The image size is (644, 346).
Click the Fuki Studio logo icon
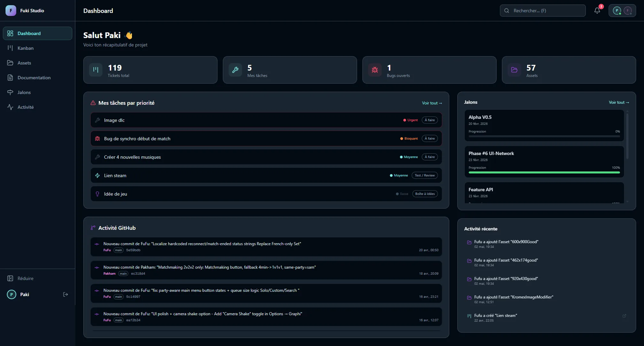click(11, 11)
